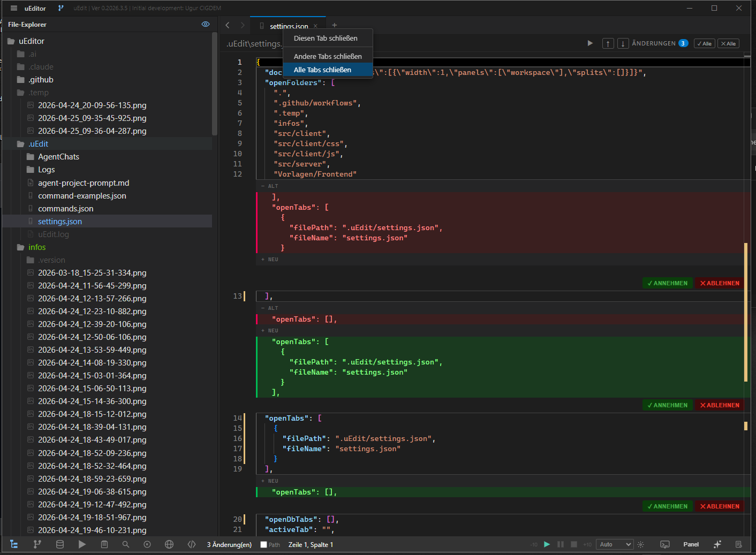Viewport: 756px width, 555px height.
Task: Click the code brackets icon in status bar
Action: (192, 544)
